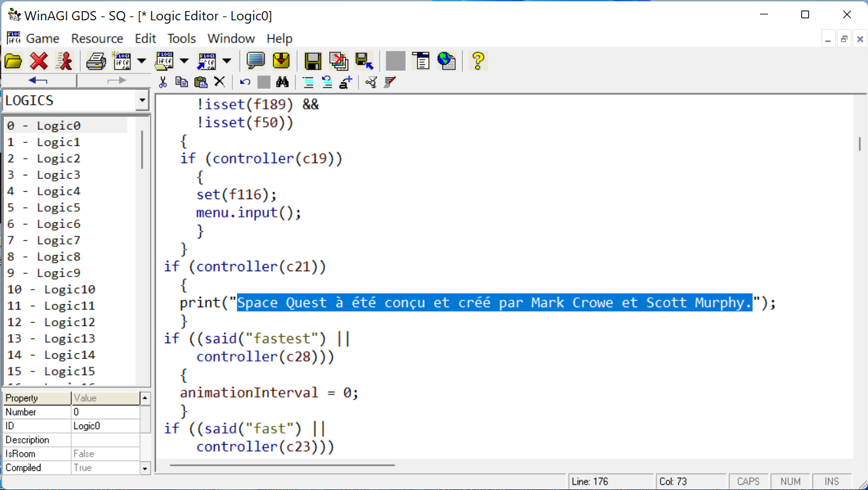868x490 pixels.
Task: Open the Game menu
Action: tap(43, 39)
